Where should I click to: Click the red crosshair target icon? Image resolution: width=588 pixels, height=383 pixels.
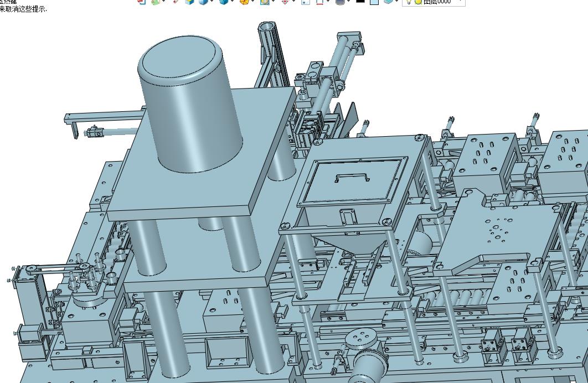click(285, 2)
